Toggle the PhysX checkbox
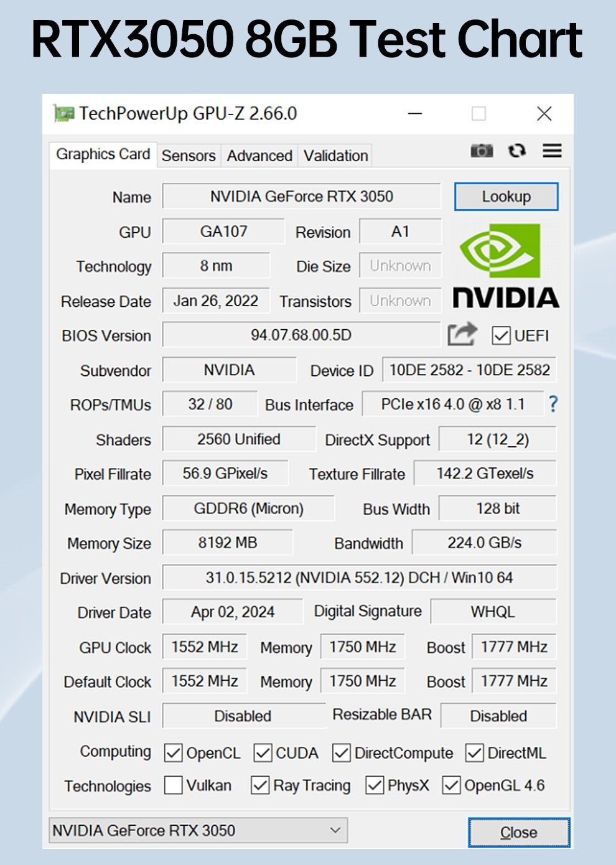The height and width of the screenshot is (865, 616). tap(374, 785)
